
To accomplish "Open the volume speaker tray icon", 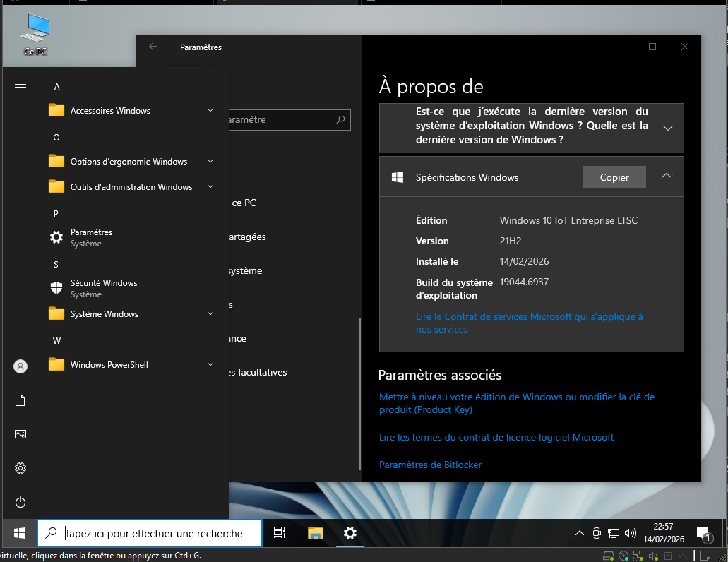I will click(631, 533).
